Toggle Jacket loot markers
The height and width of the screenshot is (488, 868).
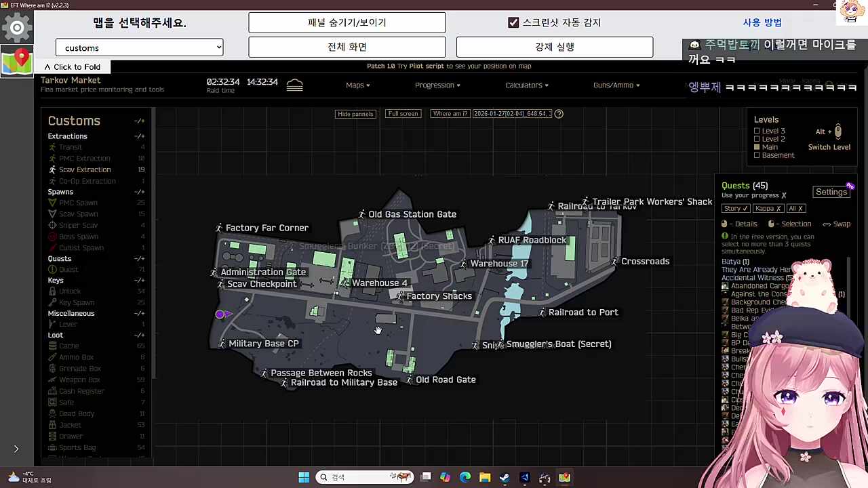[x=69, y=425]
